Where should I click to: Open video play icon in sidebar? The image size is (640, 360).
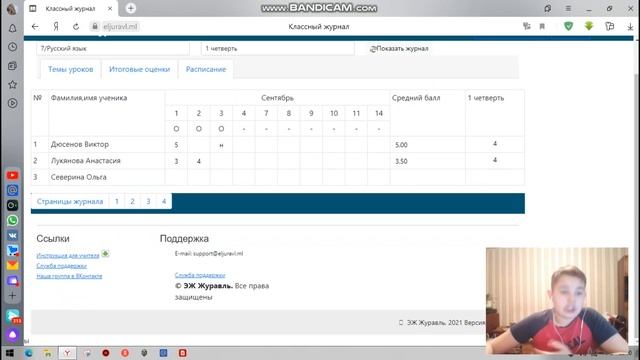[x=13, y=103]
